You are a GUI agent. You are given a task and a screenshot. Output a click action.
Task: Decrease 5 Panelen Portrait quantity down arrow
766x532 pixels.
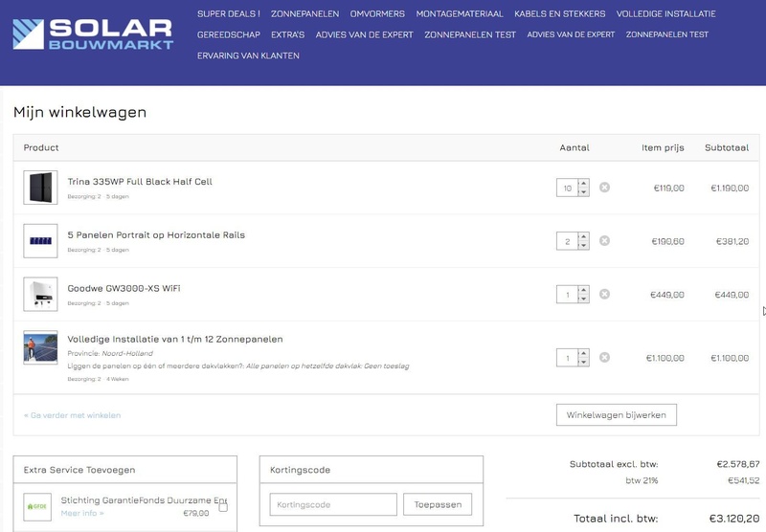[x=583, y=245]
